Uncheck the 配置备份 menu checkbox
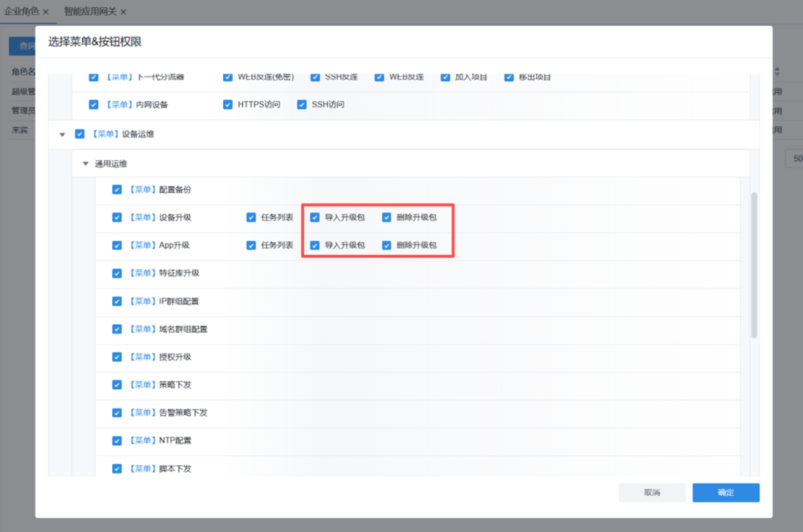 [117, 189]
